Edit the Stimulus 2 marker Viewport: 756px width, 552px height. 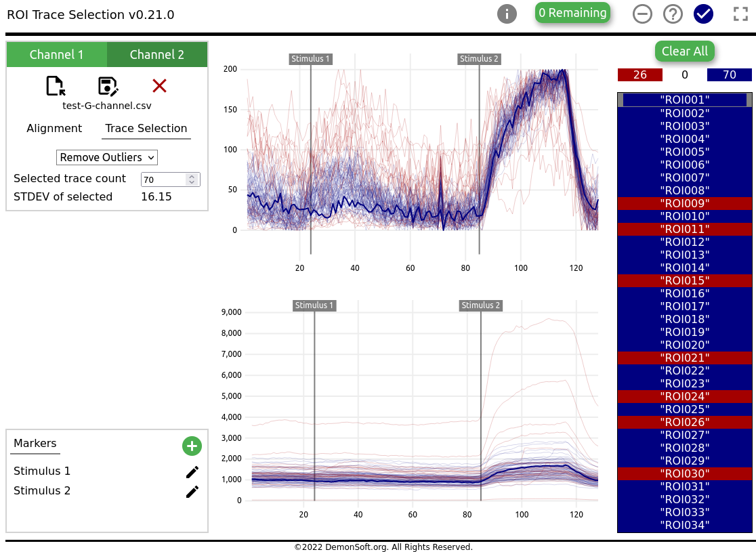click(x=192, y=492)
